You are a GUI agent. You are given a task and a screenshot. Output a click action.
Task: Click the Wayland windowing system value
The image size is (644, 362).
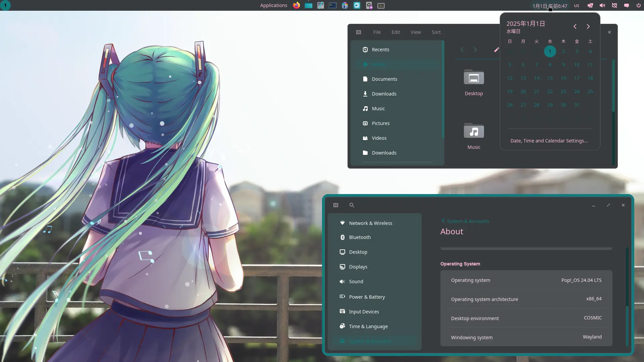(x=592, y=337)
